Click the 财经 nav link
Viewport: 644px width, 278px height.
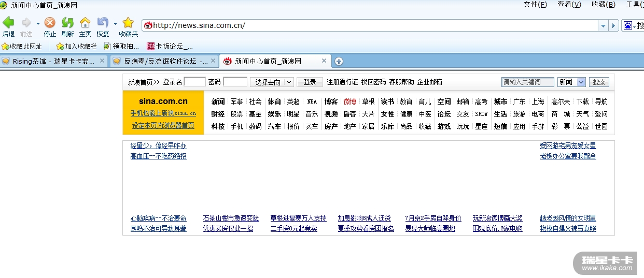[x=218, y=114]
